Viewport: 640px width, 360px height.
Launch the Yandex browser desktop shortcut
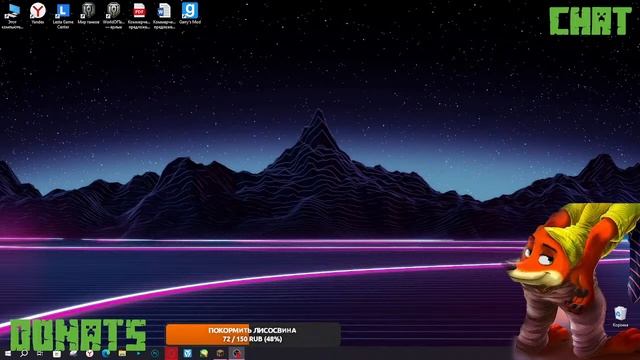coord(38,13)
